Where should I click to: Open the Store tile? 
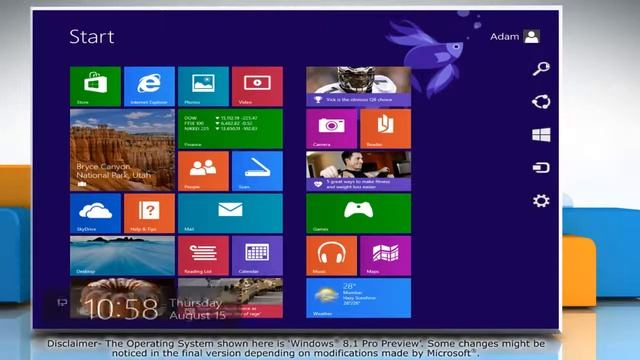point(95,87)
